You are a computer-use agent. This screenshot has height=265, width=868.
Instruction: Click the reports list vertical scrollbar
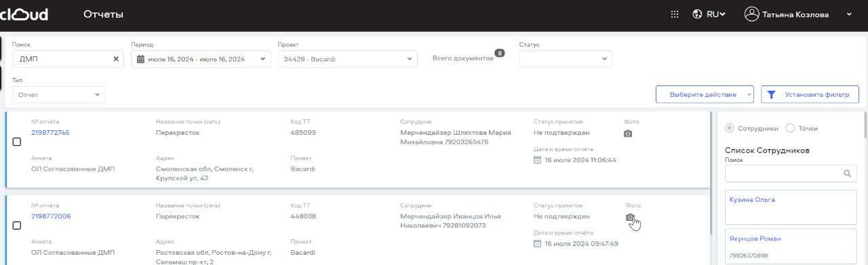(x=710, y=173)
